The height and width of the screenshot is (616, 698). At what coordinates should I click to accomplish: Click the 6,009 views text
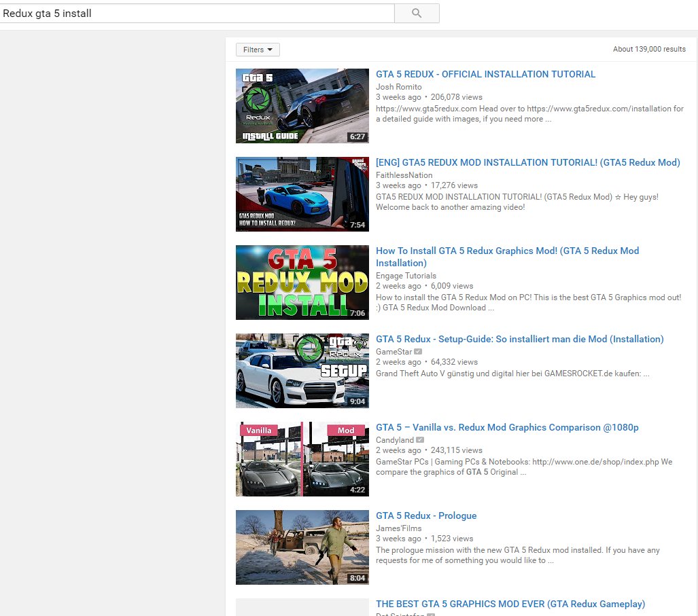tap(452, 286)
